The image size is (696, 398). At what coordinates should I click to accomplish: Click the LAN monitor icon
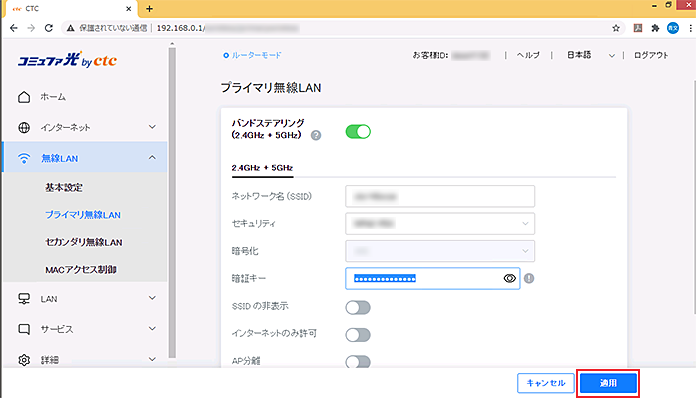24,299
